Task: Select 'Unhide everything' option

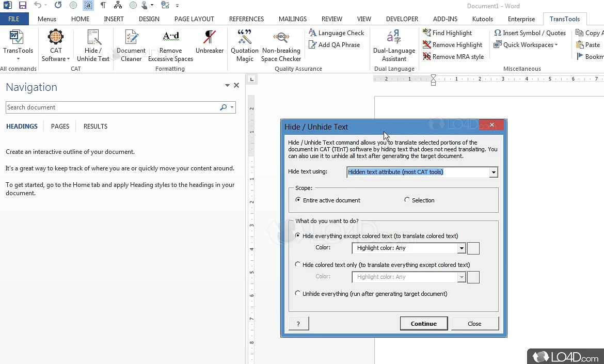Action: point(298,293)
